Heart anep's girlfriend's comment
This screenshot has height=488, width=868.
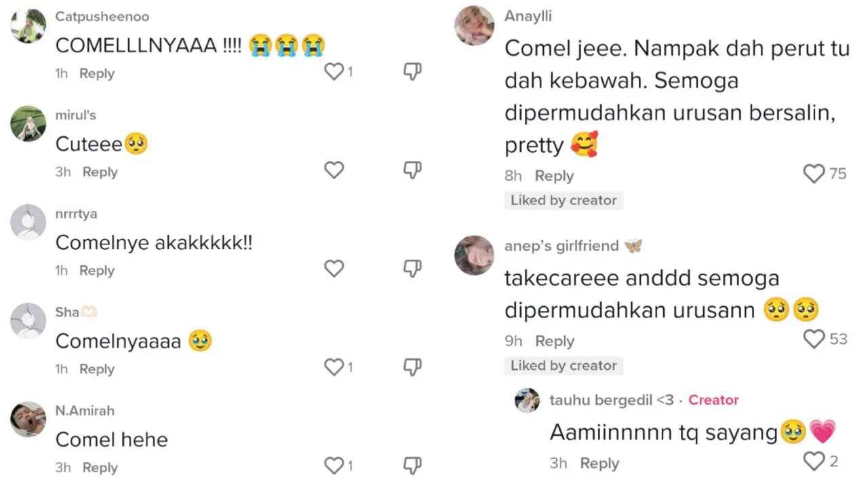coord(814,339)
